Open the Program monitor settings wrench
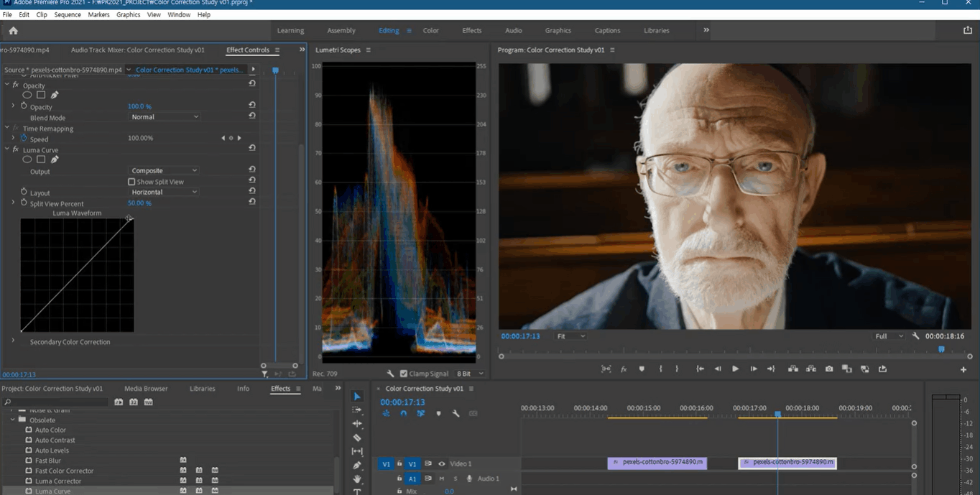The height and width of the screenshot is (495, 980). click(915, 336)
